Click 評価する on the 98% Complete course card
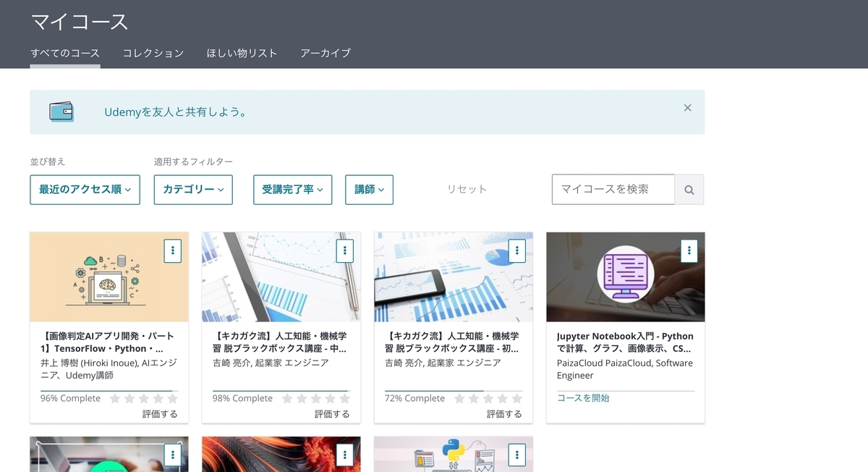Image resolution: width=868 pixels, height=472 pixels. [332, 414]
